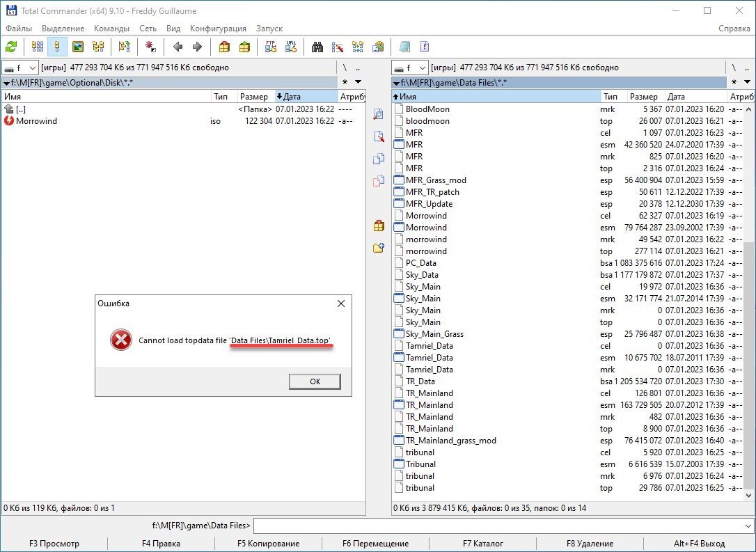
Task: Expand the command line history dropdown
Action: click(x=748, y=526)
